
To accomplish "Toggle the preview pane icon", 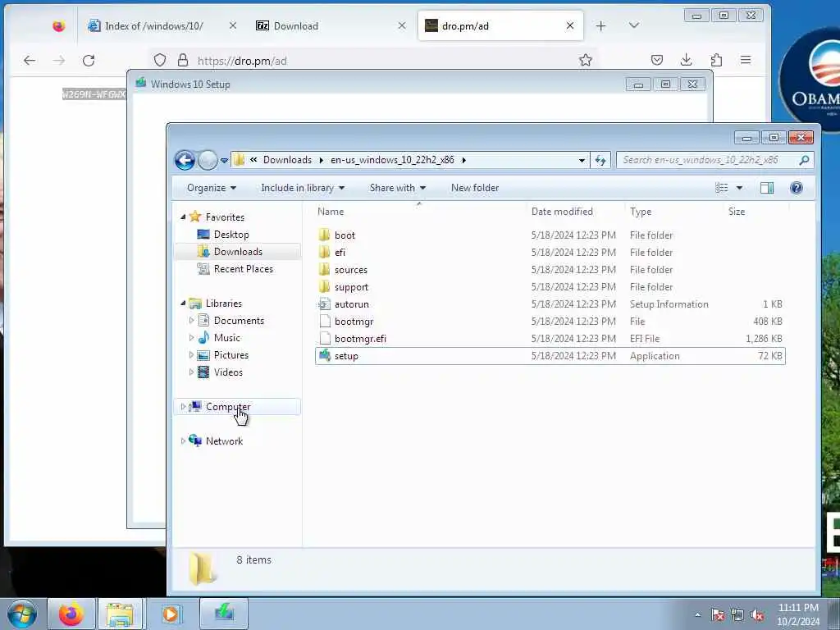I will coord(767,188).
